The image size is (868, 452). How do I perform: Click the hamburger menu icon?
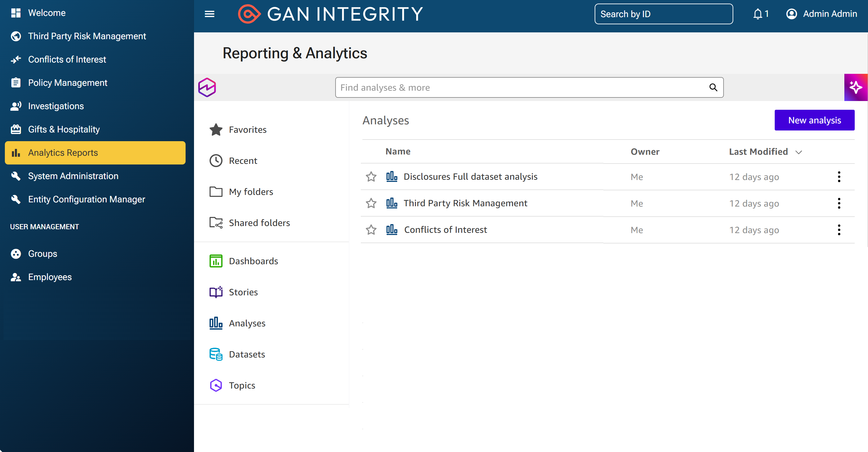[x=210, y=14]
